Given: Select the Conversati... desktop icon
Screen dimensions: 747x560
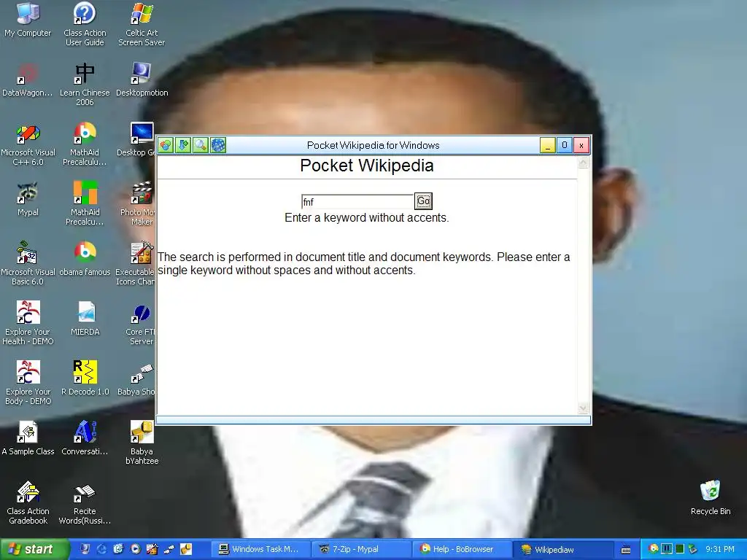Looking at the screenshot, I should pos(85,438).
